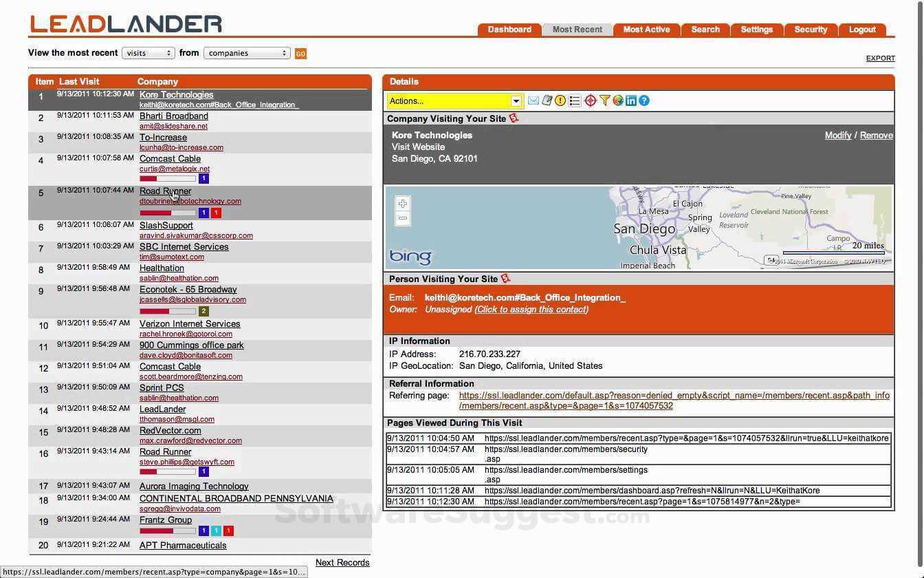Image resolution: width=924 pixels, height=578 pixels.
Task: Open the Settings tab
Action: pyautogui.click(x=756, y=29)
